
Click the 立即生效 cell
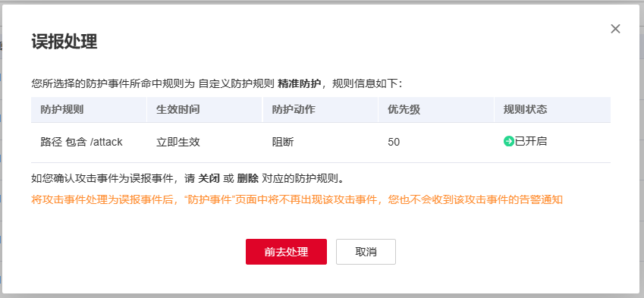coord(177,142)
